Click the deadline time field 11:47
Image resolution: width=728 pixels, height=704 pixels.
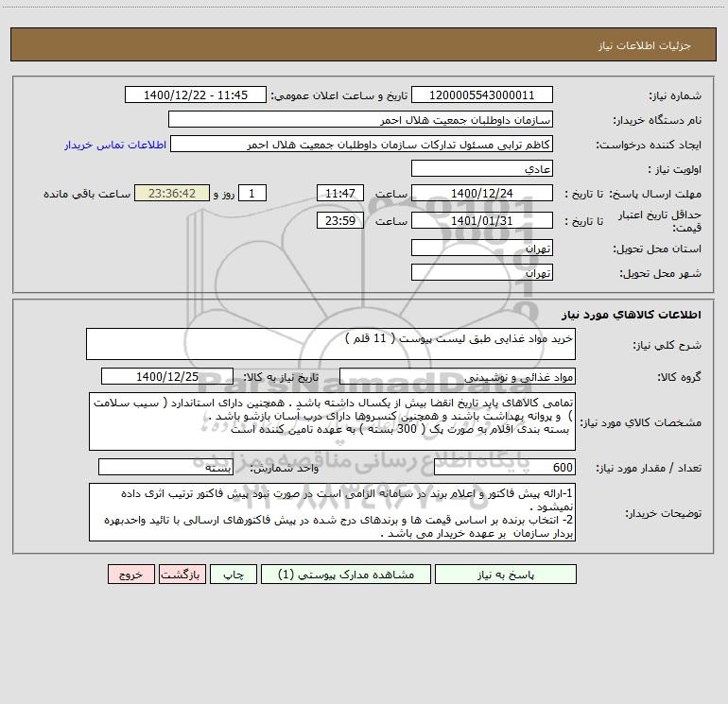(339, 193)
